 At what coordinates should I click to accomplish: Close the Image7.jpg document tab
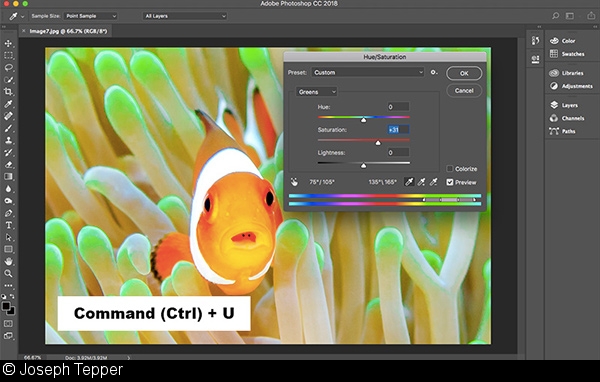coord(24,31)
